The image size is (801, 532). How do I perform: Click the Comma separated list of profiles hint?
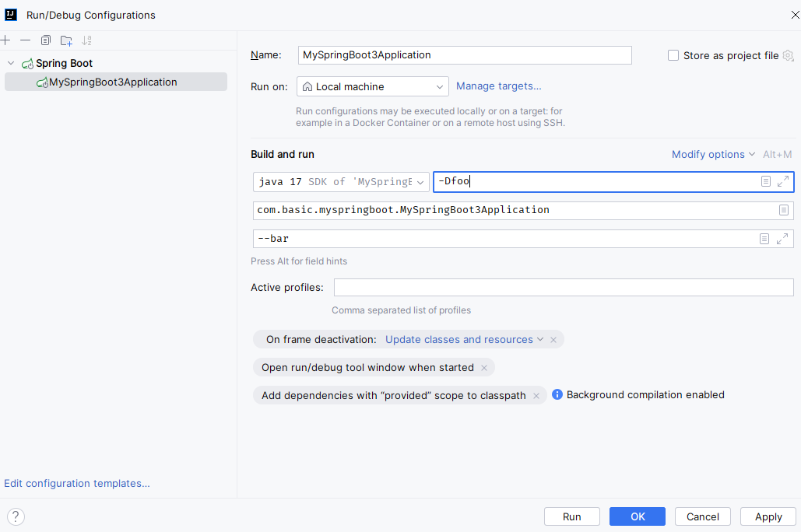click(x=401, y=310)
